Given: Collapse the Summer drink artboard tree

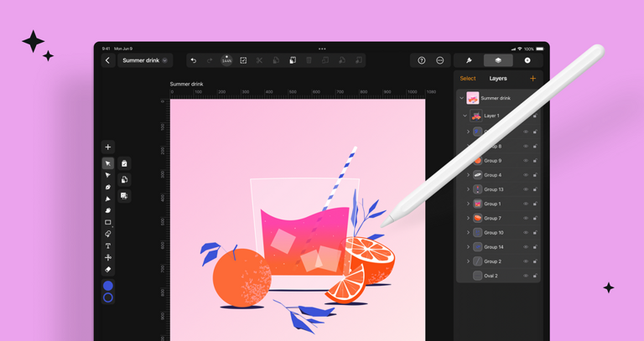Looking at the screenshot, I should (x=461, y=98).
